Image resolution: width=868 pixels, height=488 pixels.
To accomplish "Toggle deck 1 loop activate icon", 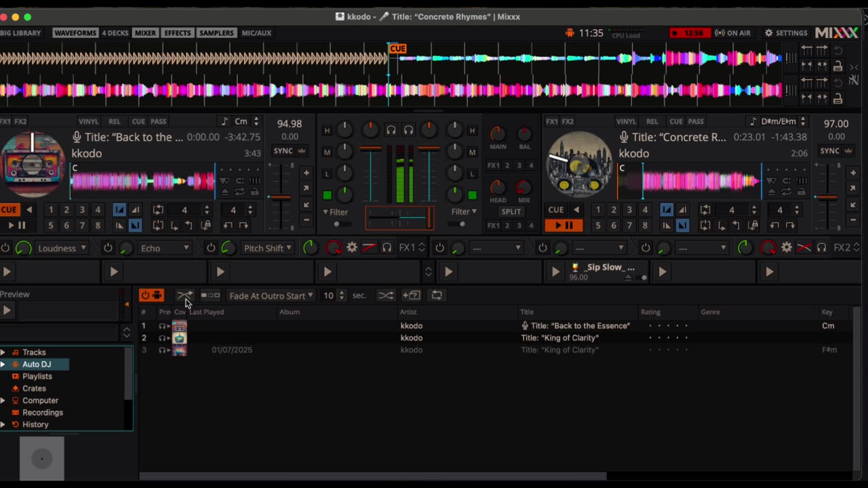I will (x=158, y=210).
